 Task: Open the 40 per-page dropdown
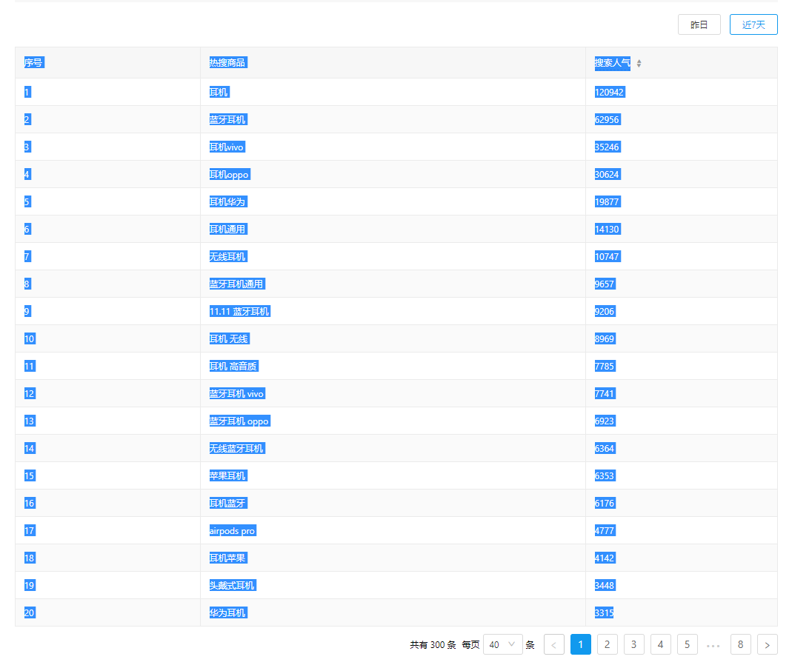tap(502, 644)
